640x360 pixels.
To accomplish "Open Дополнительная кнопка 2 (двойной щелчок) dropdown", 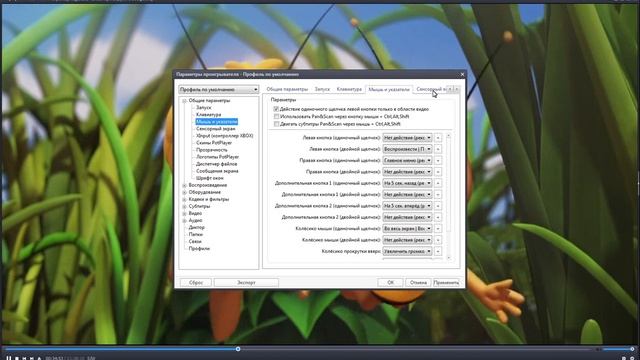I will [407, 217].
